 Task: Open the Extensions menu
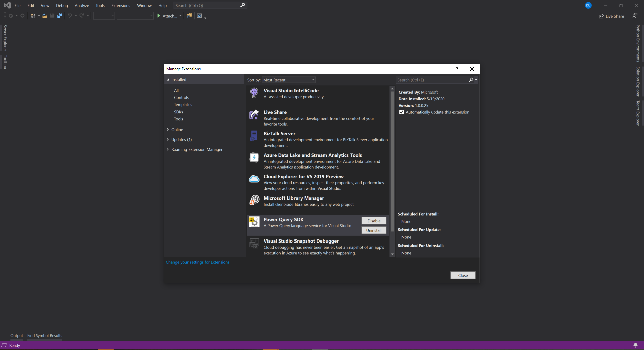coord(121,6)
